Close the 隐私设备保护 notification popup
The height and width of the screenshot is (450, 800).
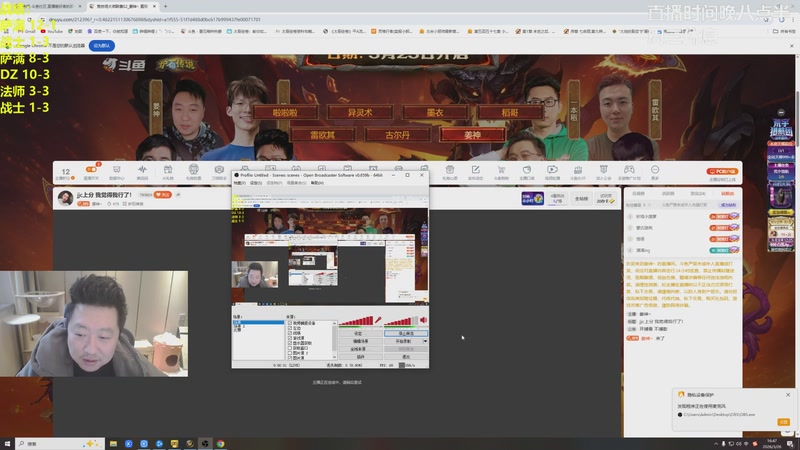788,395
